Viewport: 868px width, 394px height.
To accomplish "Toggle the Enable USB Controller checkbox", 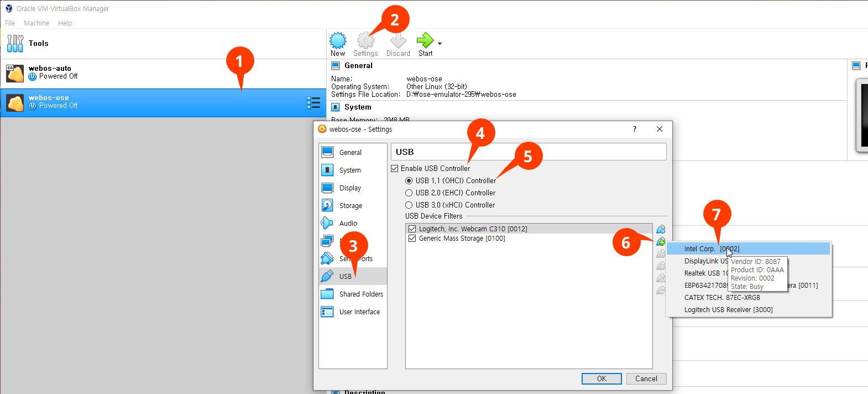I will (x=395, y=168).
